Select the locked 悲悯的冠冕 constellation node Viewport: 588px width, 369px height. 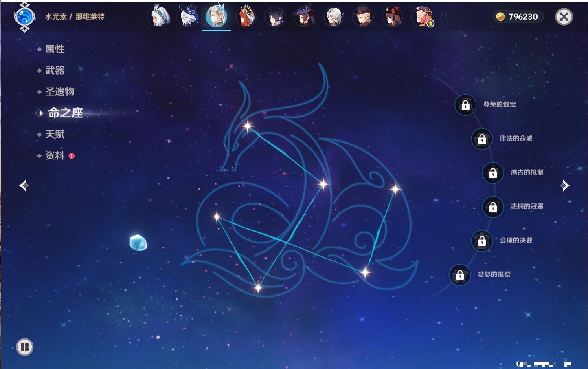coord(493,207)
